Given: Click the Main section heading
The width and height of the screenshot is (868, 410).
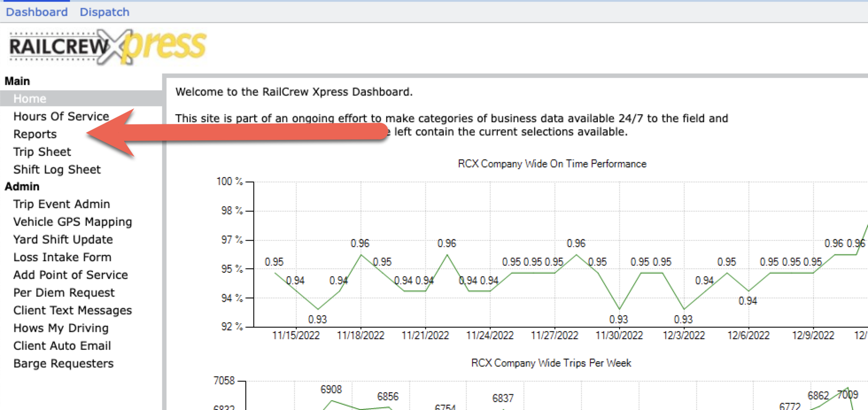Looking at the screenshot, I should point(17,81).
